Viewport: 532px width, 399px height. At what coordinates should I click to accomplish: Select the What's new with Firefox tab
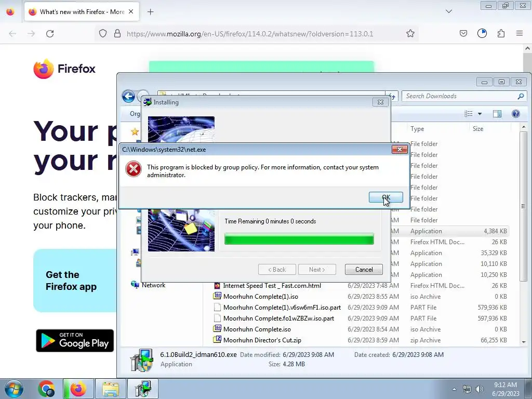pos(82,12)
